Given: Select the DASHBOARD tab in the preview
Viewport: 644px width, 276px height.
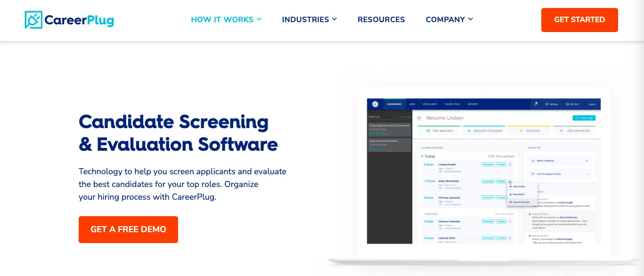Looking at the screenshot, I should tap(394, 104).
